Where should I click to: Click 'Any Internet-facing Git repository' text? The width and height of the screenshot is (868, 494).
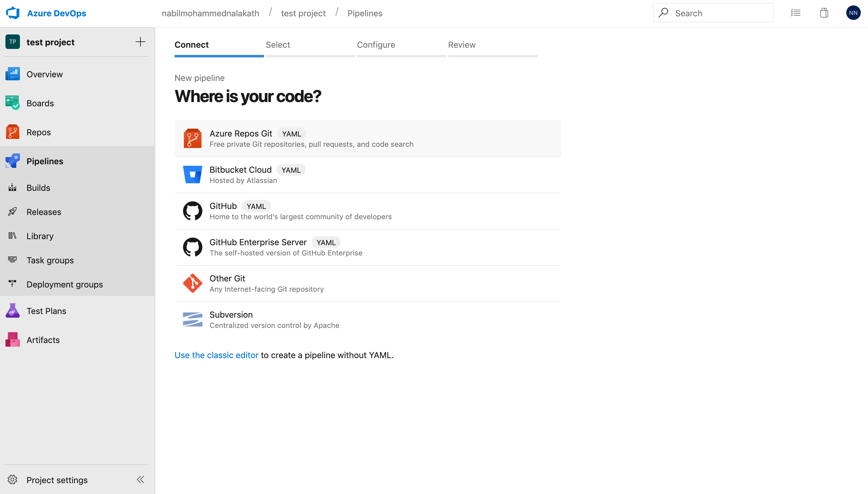266,289
